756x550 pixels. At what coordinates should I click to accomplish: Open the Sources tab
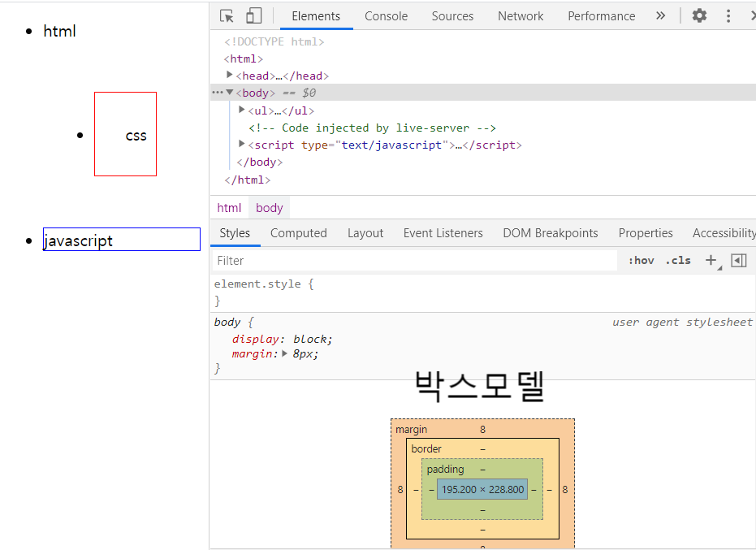point(452,16)
